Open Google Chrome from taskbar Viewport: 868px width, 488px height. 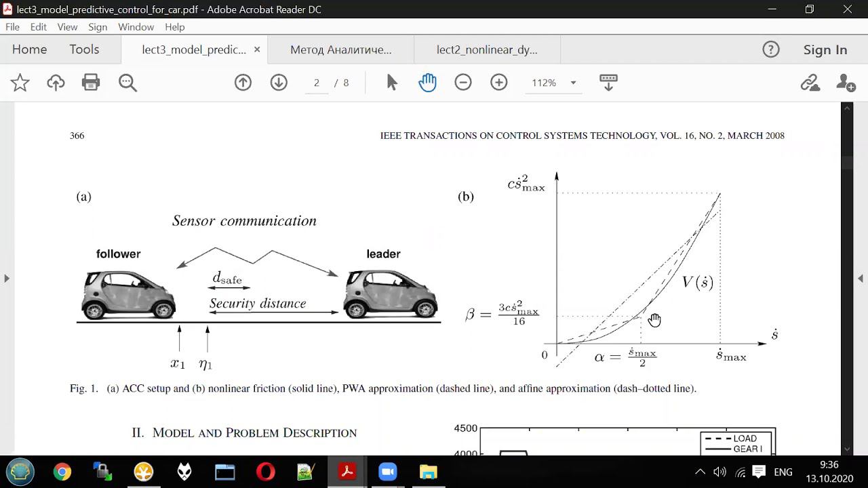point(62,472)
